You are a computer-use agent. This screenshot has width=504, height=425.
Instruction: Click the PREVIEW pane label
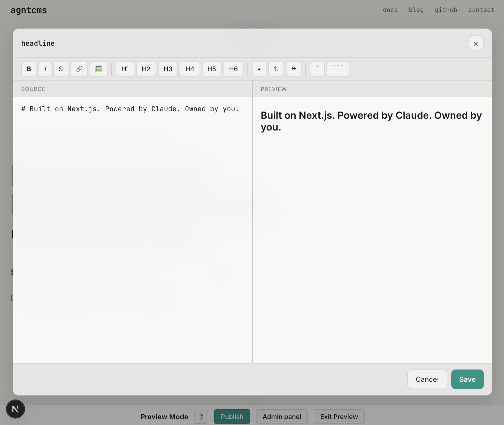tap(274, 89)
